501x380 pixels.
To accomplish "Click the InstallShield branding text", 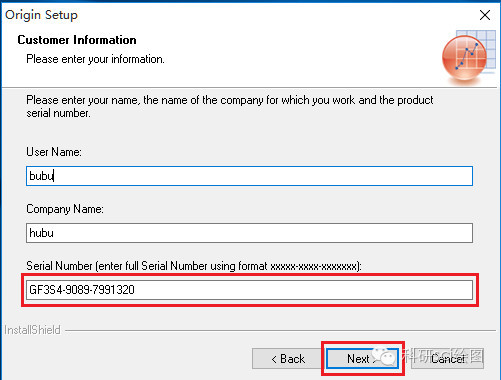I will [32, 330].
